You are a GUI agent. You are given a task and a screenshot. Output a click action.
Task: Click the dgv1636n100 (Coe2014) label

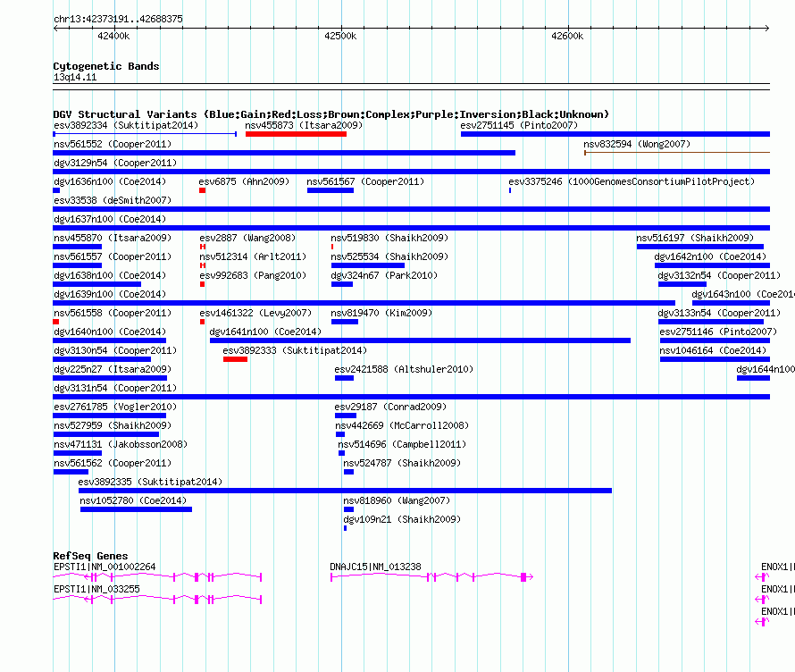pos(110,181)
